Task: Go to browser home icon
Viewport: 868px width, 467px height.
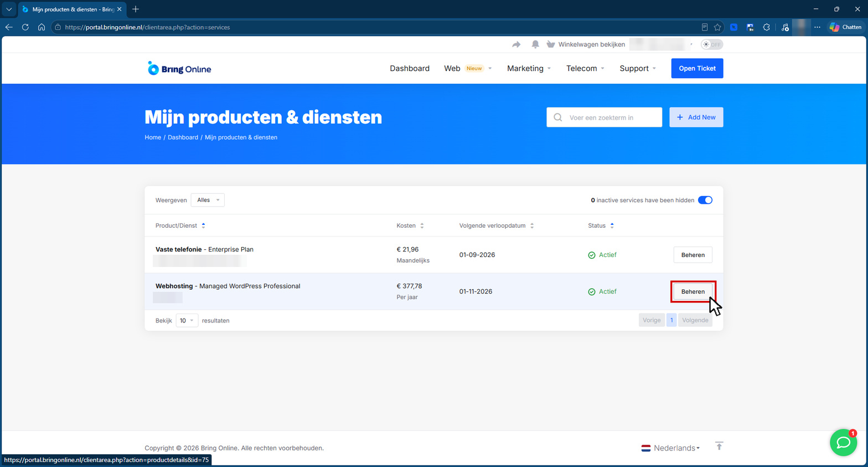Action: pyautogui.click(x=42, y=27)
